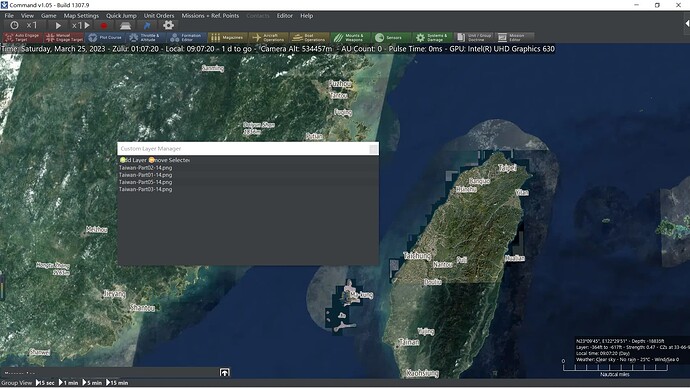690x388 pixels.
Task: Click the blue arrow toolbar icon
Action: tap(147, 26)
